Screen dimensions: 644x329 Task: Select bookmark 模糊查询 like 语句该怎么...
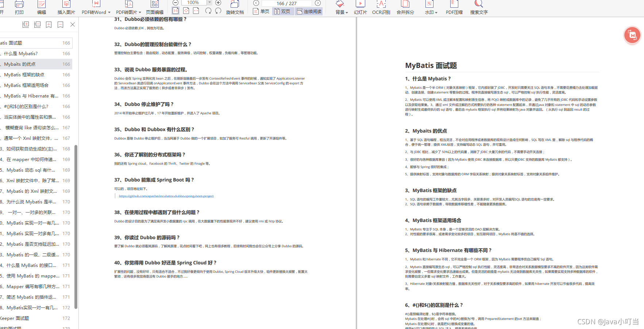tap(36, 127)
